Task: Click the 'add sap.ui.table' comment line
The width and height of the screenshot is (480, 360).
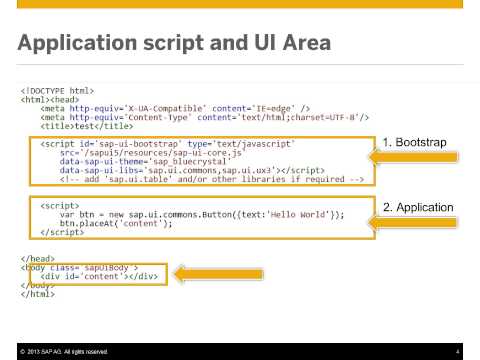Action: point(212,179)
